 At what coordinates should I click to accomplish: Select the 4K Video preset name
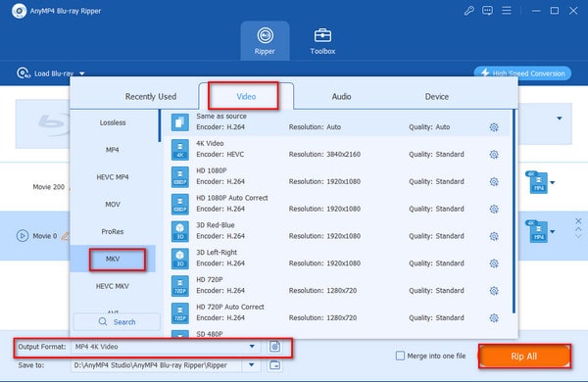(210, 143)
